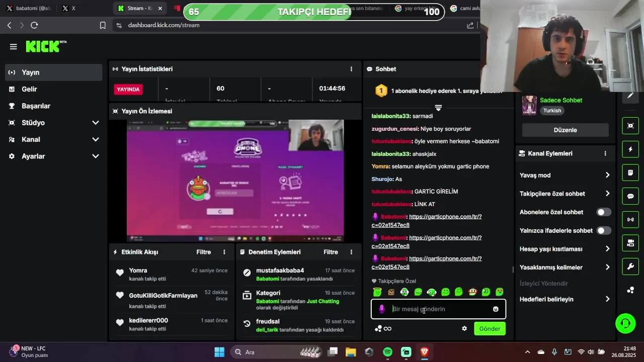Screen dimensions: 644x362
Task: Click the lightning bolt icon in right sidebar
Action: tap(630, 149)
